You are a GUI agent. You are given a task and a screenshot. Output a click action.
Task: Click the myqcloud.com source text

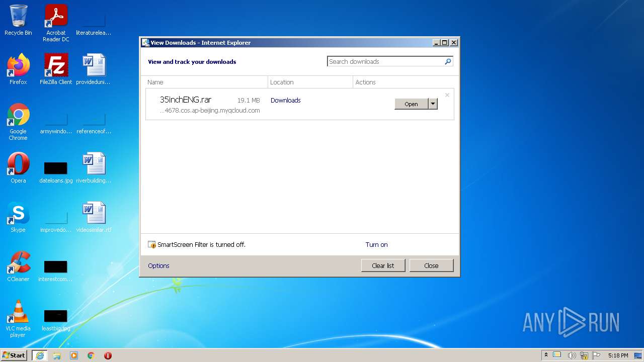[210, 111]
